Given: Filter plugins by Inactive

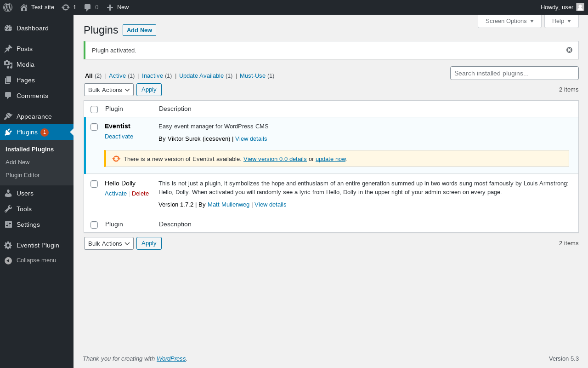Looking at the screenshot, I should pyautogui.click(x=152, y=76).
